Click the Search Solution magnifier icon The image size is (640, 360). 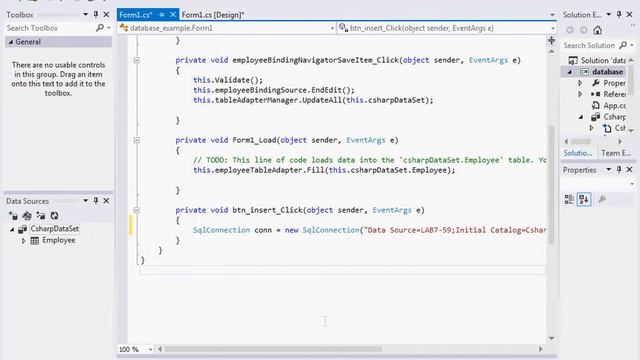[x=623, y=45]
